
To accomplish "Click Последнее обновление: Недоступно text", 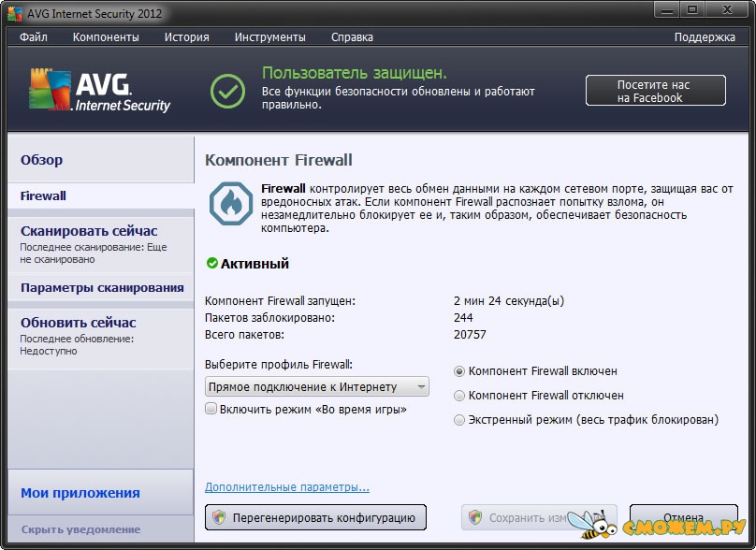I will (77, 344).
